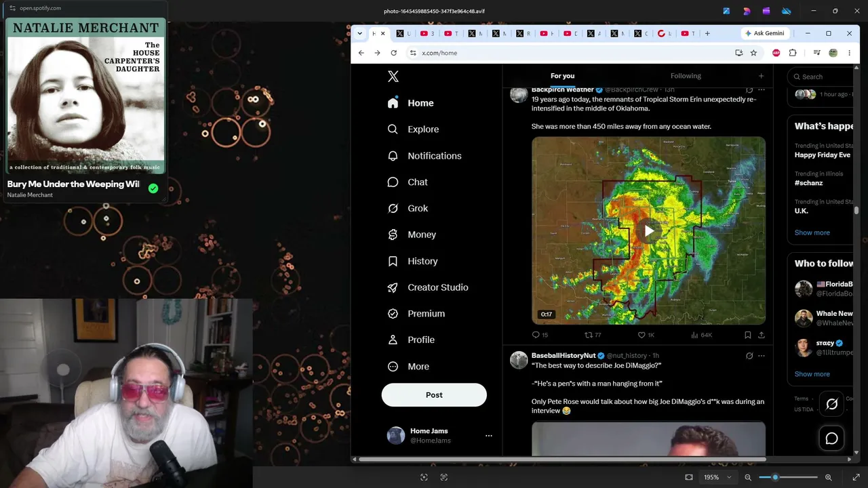Play the Tropical Storm Erin radar video
The height and width of the screenshot is (488, 868).
(649, 231)
